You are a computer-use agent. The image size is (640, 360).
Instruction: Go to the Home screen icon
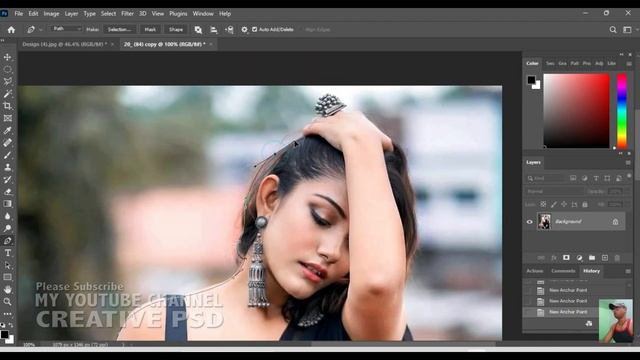pyautogui.click(x=11, y=30)
